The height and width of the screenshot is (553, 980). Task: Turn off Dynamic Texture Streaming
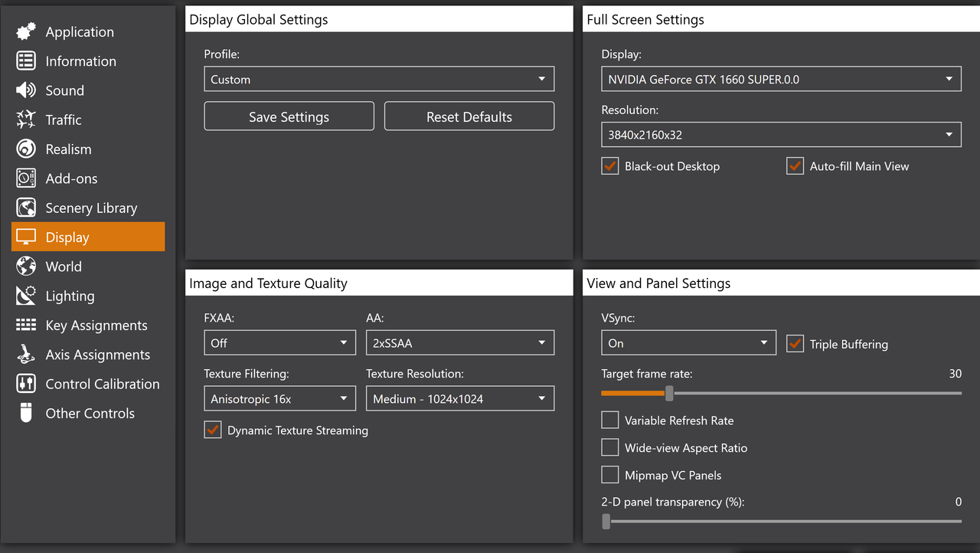pyautogui.click(x=213, y=430)
